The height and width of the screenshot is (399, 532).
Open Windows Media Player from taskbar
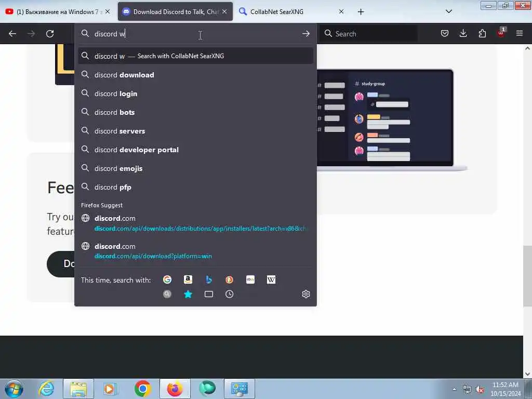coord(110,389)
